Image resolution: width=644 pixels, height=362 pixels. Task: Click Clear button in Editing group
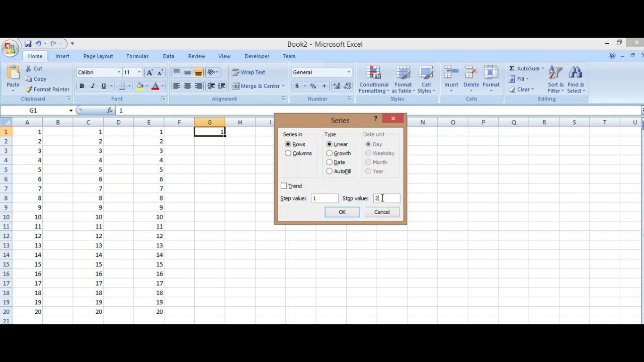[x=520, y=89]
